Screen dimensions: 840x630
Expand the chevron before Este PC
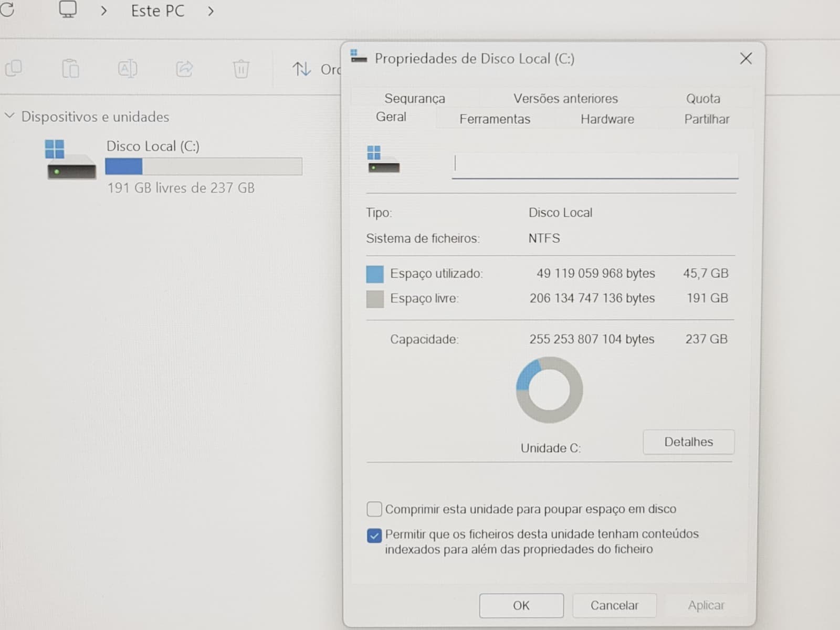(104, 11)
